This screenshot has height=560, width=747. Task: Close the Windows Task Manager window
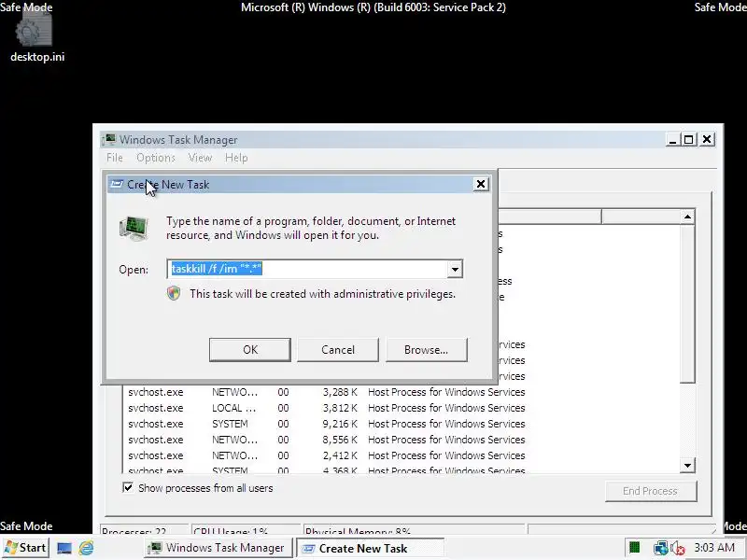tap(707, 139)
